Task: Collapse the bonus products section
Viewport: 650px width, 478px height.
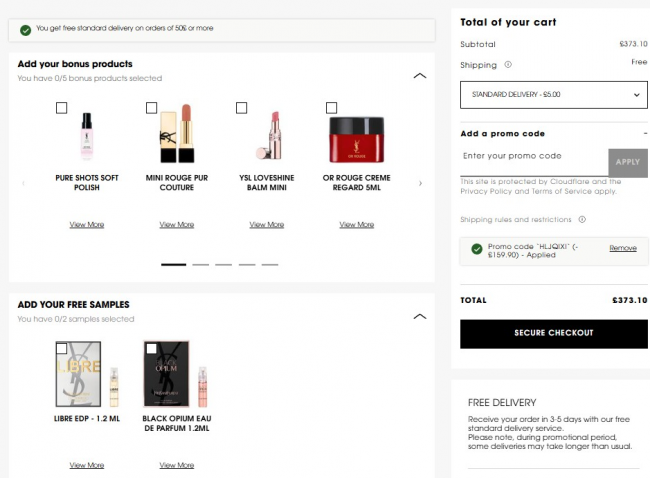Action: [x=420, y=75]
